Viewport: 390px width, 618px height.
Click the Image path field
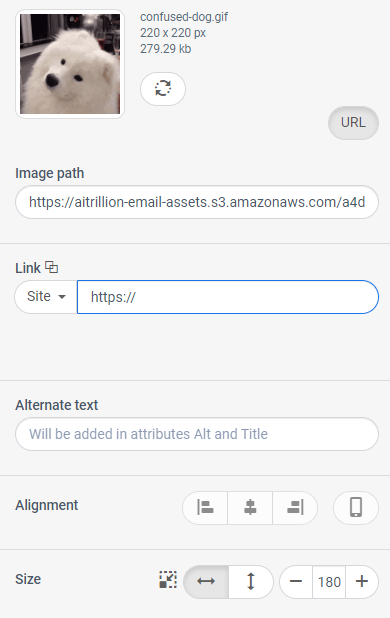click(197, 202)
